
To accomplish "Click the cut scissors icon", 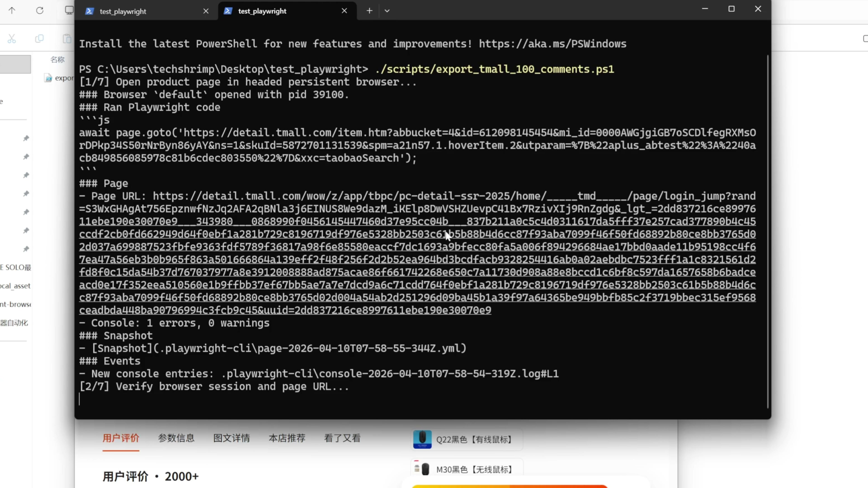I will click(12, 39).
